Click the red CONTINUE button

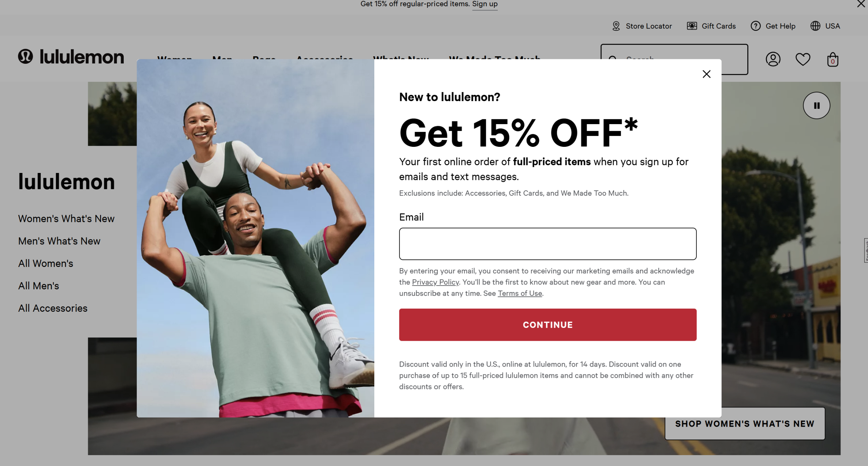click(548, 325)
